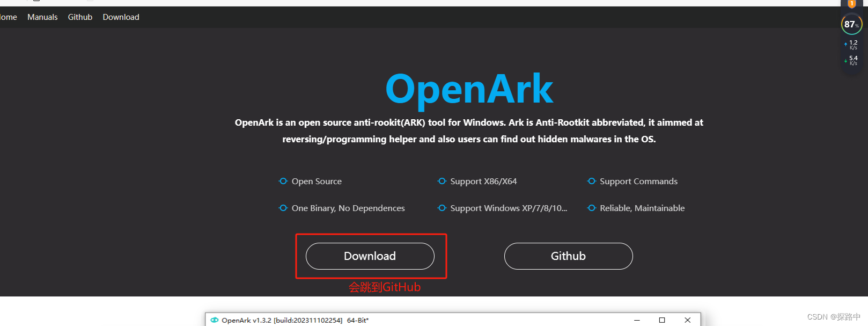Open the Manuals menu item
The height and width of the screenshot is (326, 868).
point(42,17)
